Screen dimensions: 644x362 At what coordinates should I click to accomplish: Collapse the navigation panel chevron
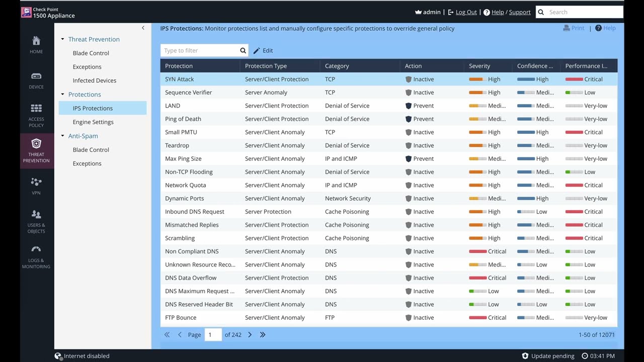click(143, 28)
